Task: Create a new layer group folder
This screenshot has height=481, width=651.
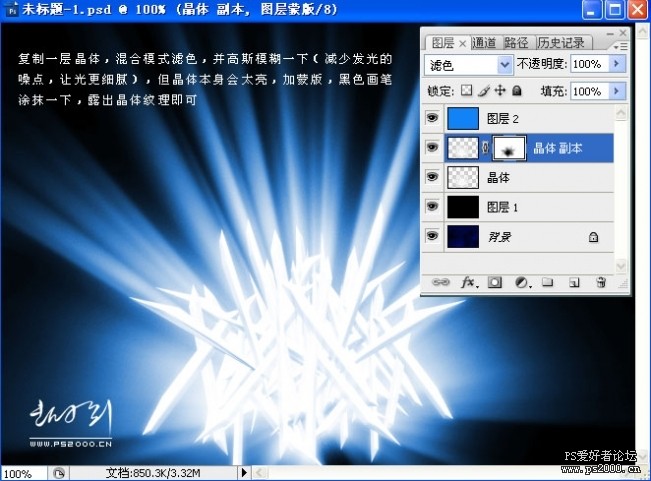Action: [x=548, y=283]
